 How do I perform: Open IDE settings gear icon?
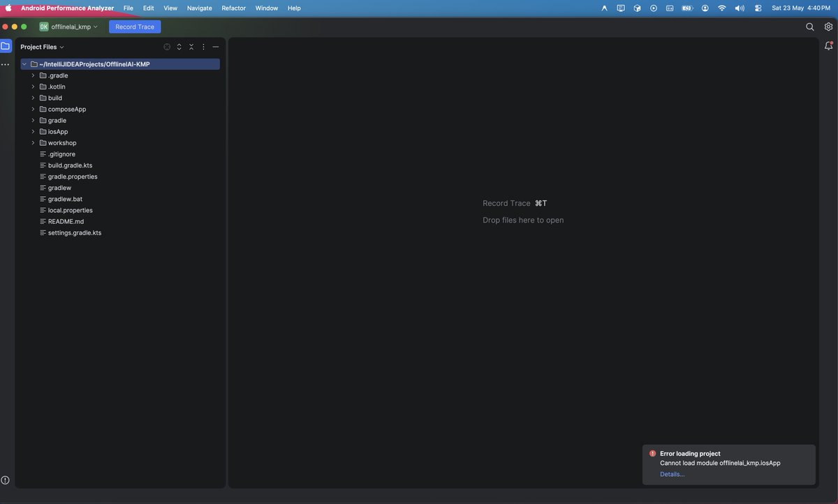[x=828, y=27]
